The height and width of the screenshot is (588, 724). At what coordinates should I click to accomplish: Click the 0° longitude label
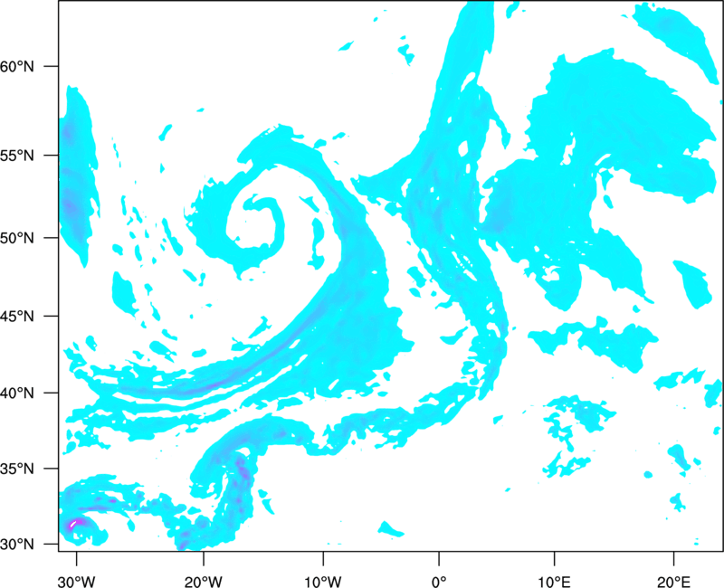pos(439,582)
